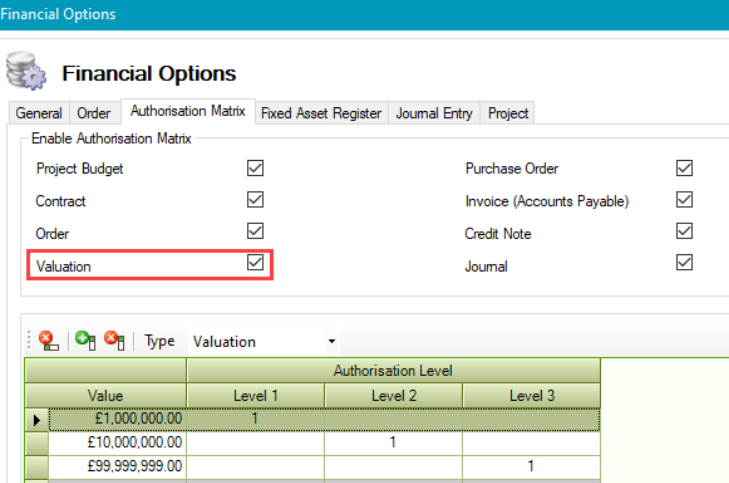
Task: Untick the Valuation checkbox
Action: coord(255,263)
